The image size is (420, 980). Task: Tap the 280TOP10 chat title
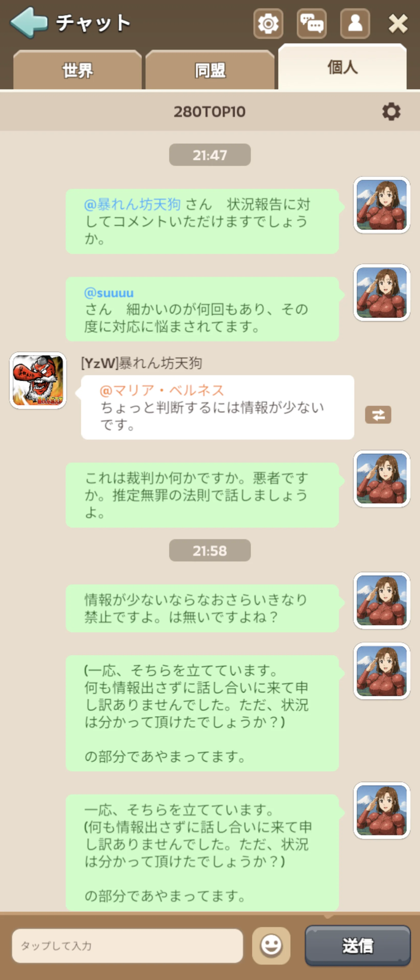point(209,112)
